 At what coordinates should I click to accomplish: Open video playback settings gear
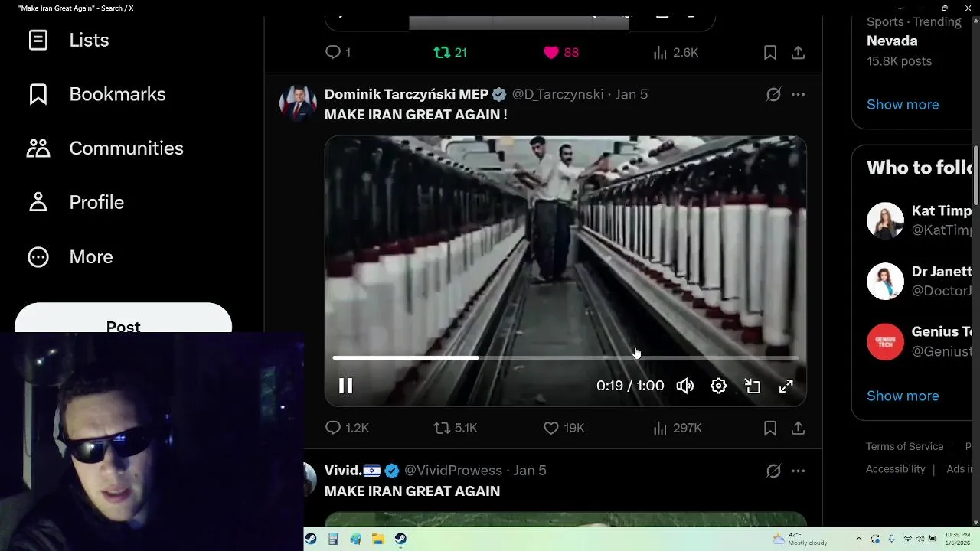(718, 386)
